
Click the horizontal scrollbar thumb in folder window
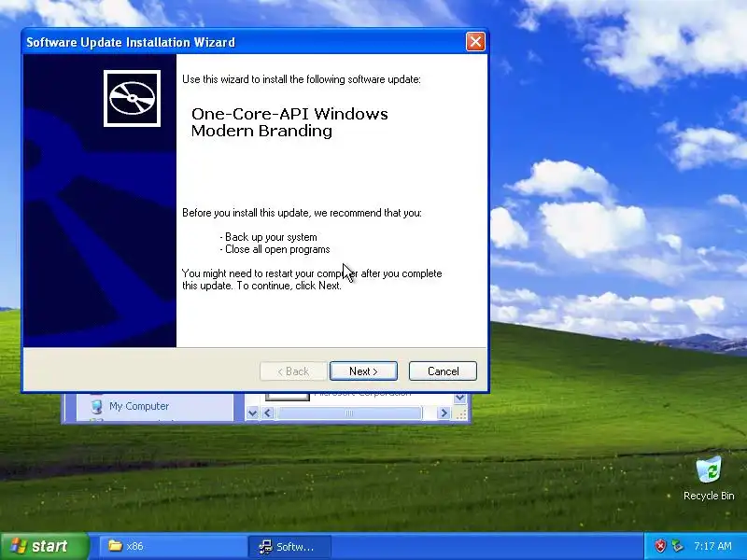point(349,413)
